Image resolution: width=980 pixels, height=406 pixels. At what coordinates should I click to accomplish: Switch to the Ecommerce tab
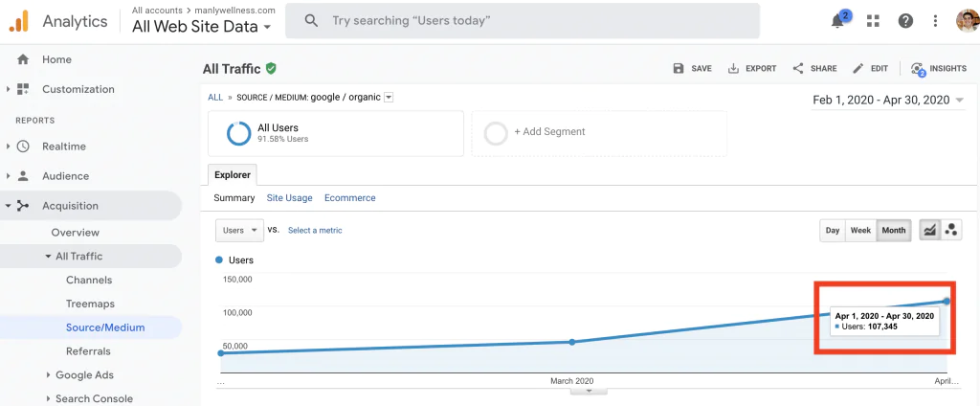(349, 198)
